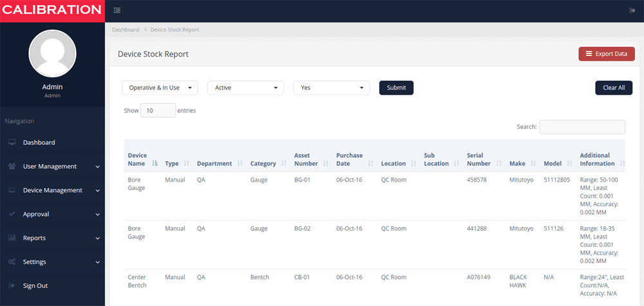The width and height of the screenshot is (644, 306).
Task: Sort table by Serial Number icon
Action: click(498, 164)
